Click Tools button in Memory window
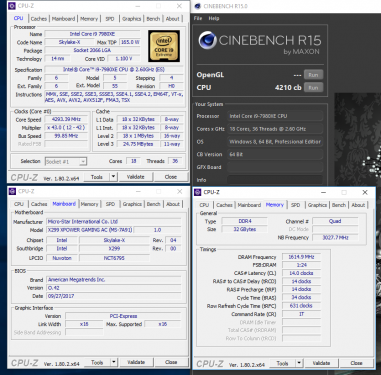This screenshot has width=381, height=375. (282, 363)
